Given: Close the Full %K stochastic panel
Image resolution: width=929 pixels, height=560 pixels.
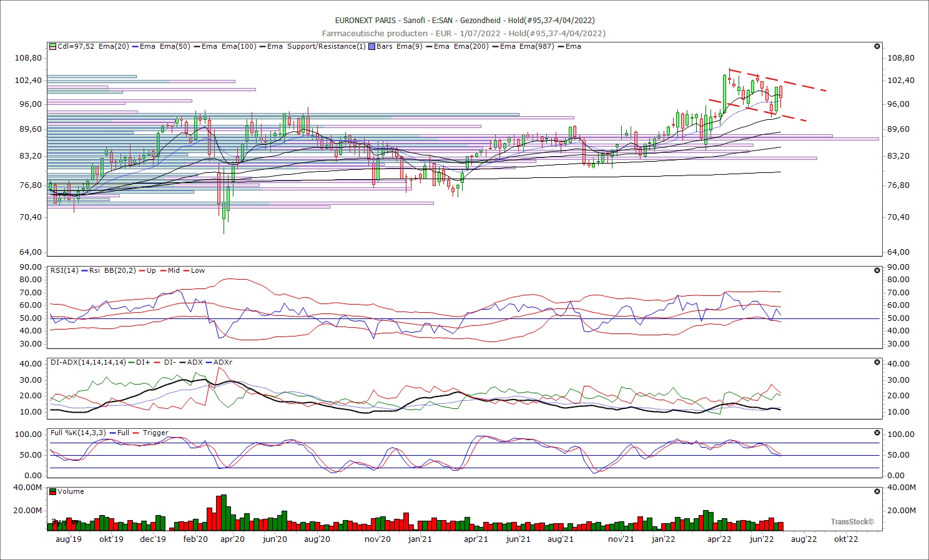Looking at the screenshot, I should tap(877, 433).
